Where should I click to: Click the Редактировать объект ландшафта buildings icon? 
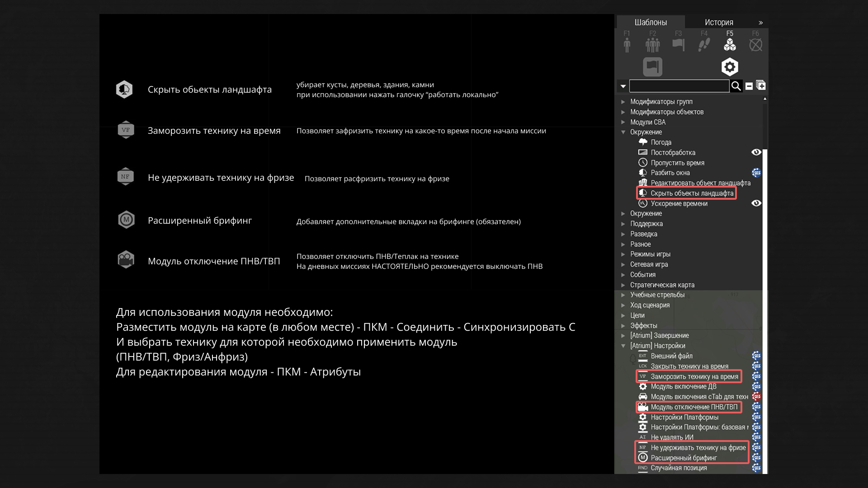click(642, 183)
